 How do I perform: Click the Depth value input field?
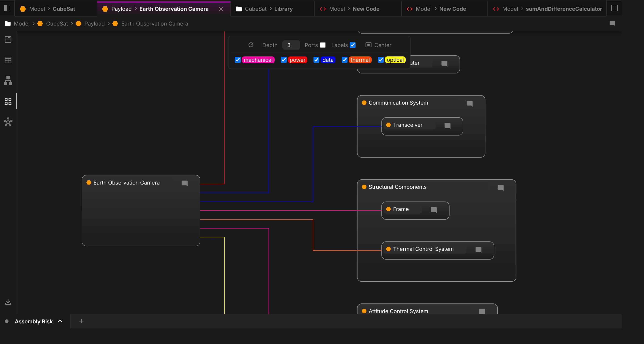pos(290,45)
